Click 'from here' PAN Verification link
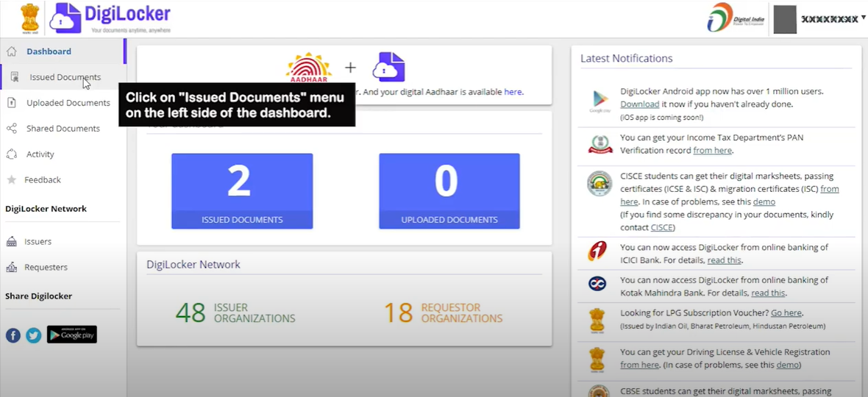The width and height of the screenshot is (868, 397). [x=713, y=151]
